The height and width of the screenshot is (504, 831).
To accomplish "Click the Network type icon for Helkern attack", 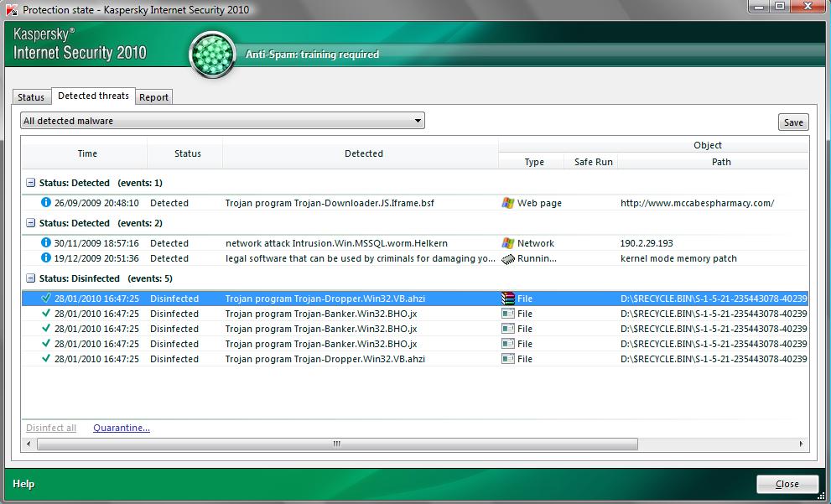I will coord(507,243).
